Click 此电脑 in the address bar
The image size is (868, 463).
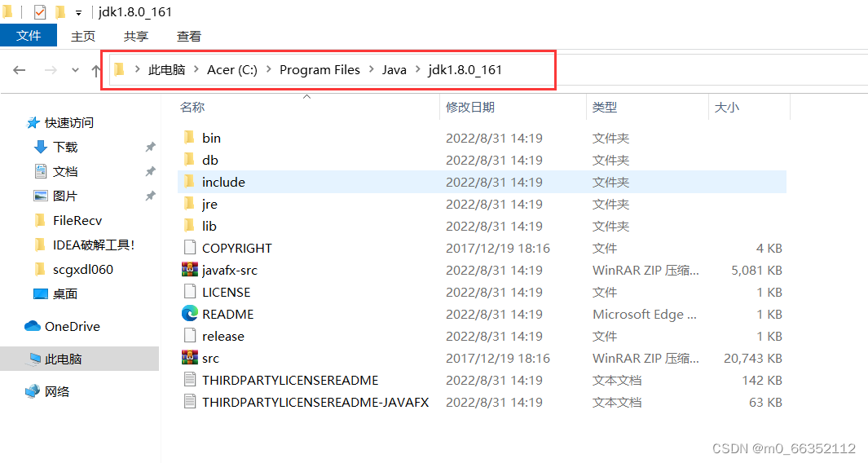[x=166, y=70]
